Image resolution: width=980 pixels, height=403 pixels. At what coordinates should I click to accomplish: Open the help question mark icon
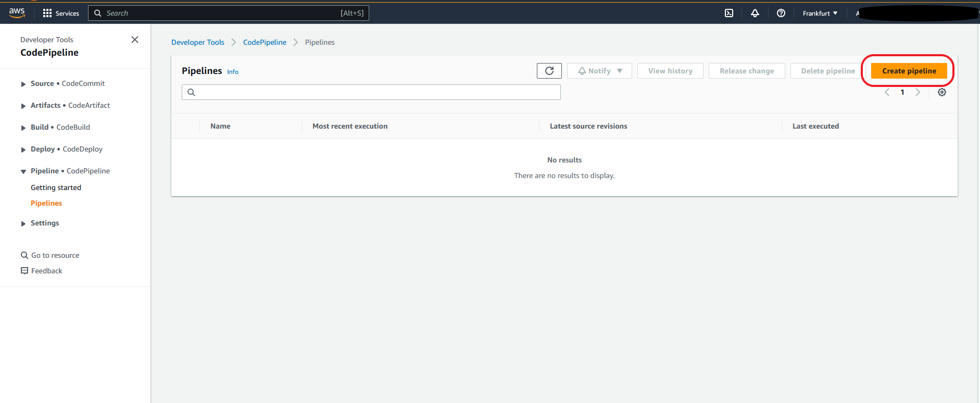tap(781, 13)
